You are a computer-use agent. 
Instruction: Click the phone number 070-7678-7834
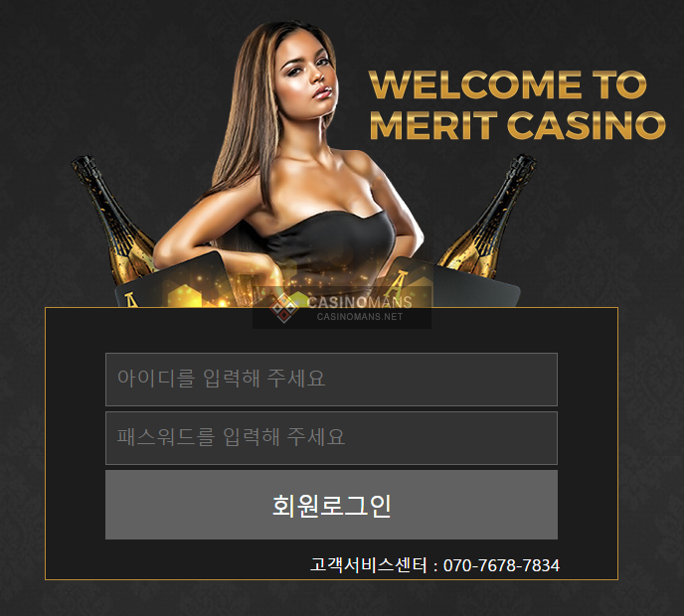501,565
